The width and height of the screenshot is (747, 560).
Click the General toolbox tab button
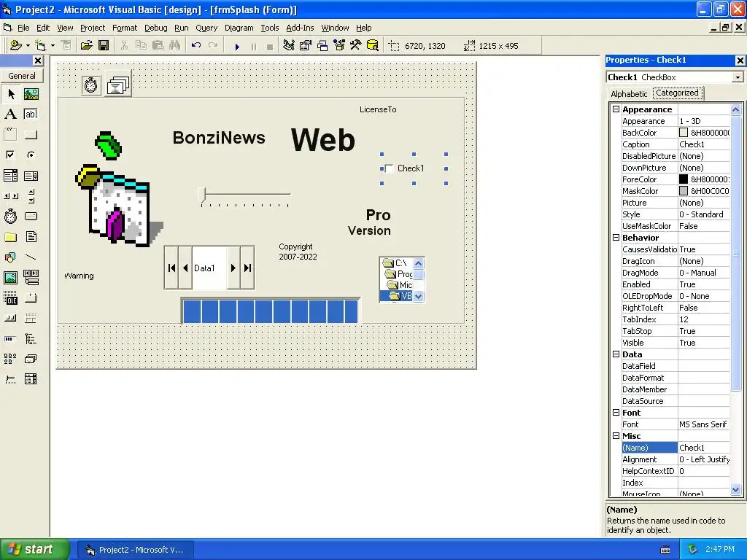(x=22, y=76)
